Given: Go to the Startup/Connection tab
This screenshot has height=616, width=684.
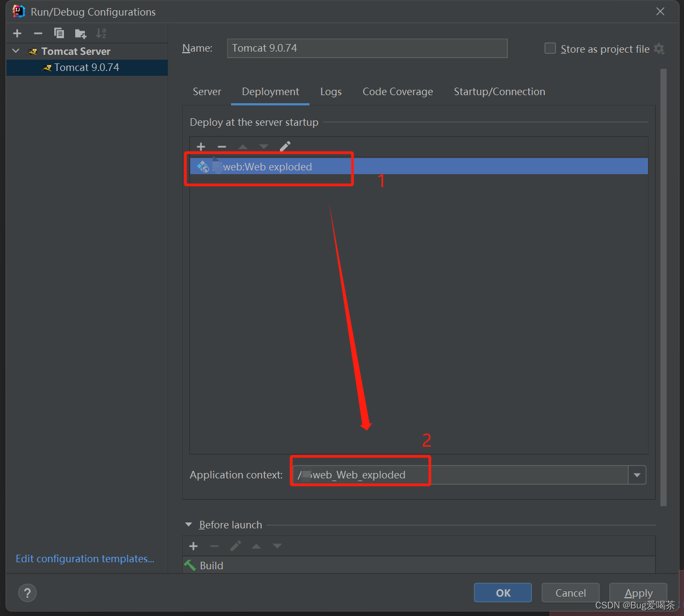Looking at the screenshot, I should 499,91.
